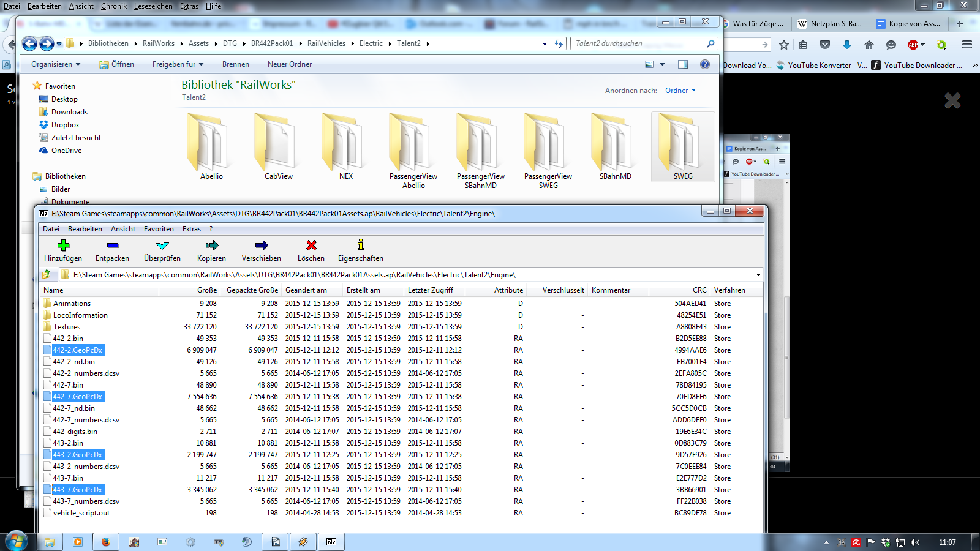980x551 pixels.
Task: Open the Animations folder in 7-Zip
Action: click(72, 304)
